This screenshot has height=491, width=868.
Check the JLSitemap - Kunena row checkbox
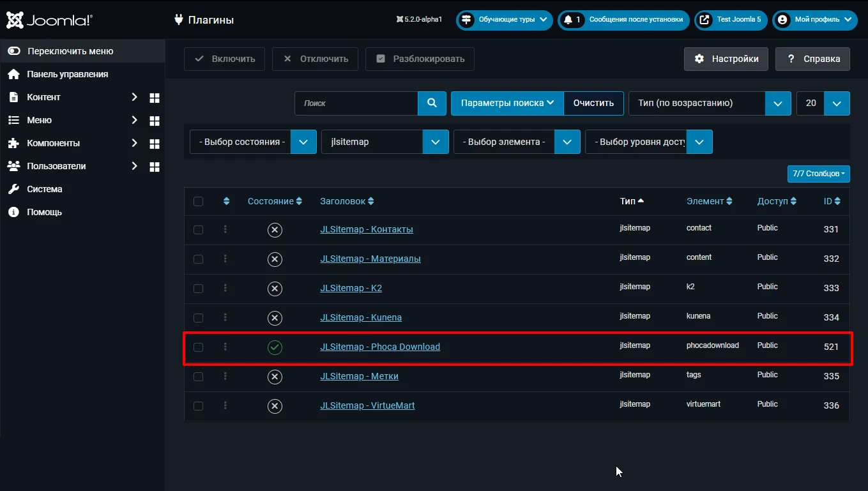198,318
